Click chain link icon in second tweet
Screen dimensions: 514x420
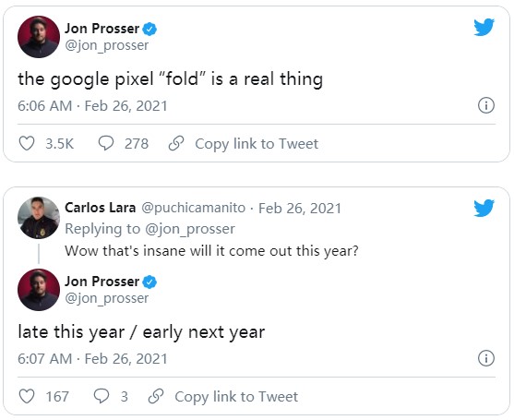tap(156, 396)
